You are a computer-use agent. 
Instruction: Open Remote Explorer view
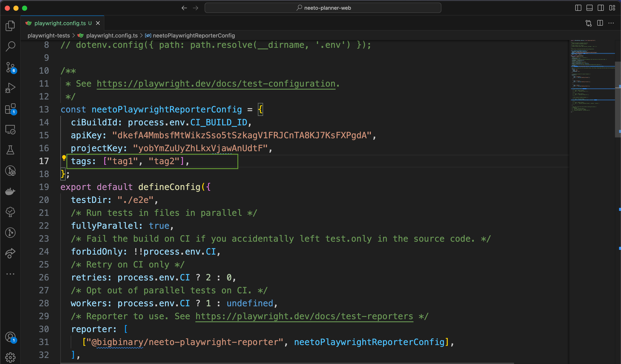(10, 129)
